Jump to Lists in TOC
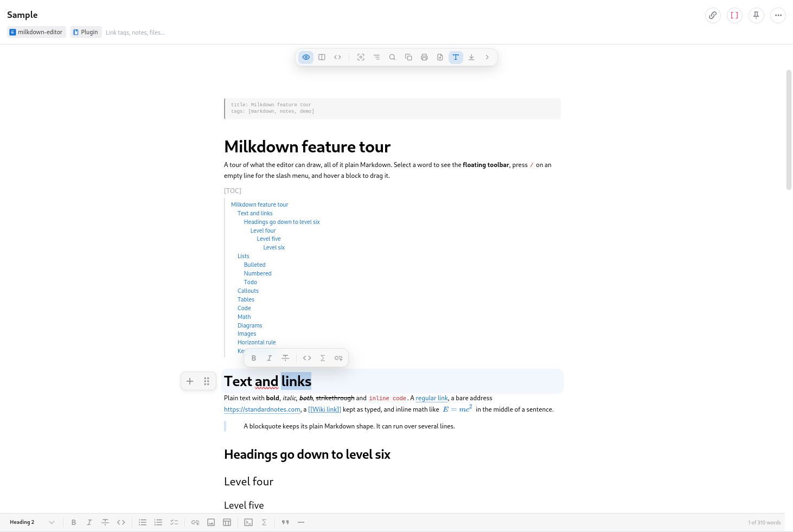Image resolution: width=793 pixels, height=532 pixels. click(x=244, y=256)
